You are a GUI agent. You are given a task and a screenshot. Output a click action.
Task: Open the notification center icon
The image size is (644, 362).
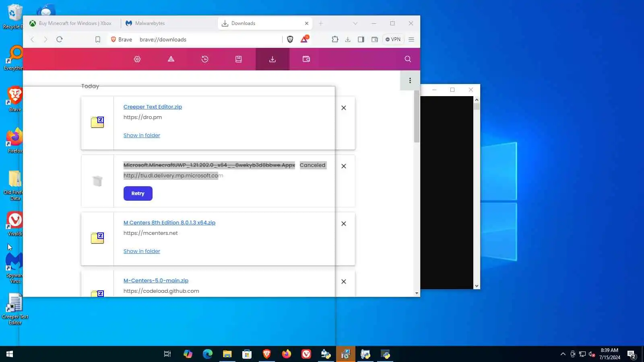coord(632,354)
